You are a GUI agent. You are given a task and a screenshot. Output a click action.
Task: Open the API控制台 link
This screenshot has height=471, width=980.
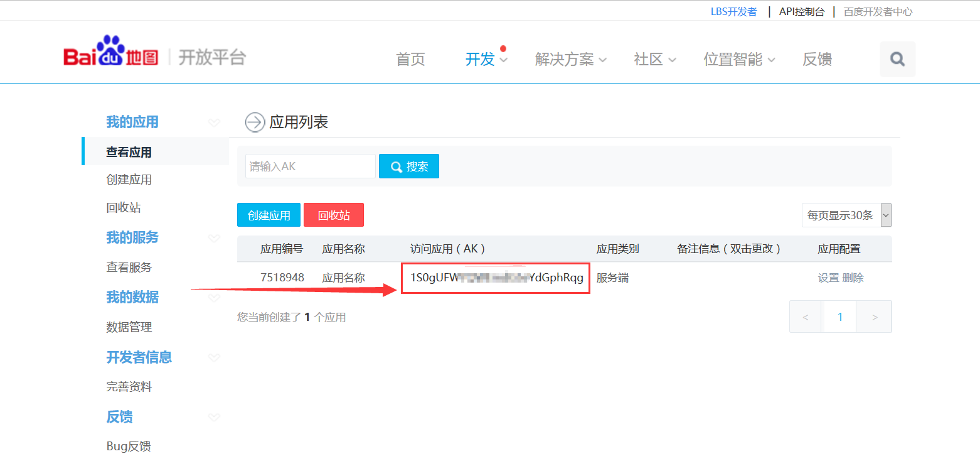point(801,11)
